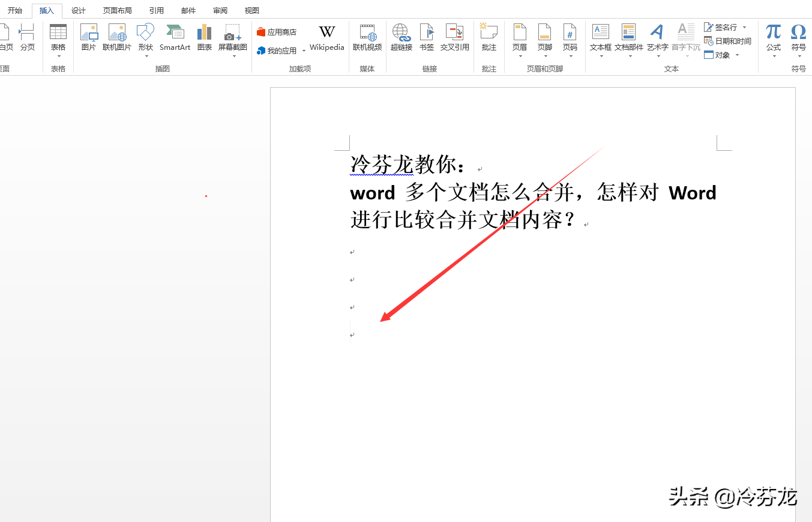Expand the 文档部件 dropdown arrow
Image resolution: width=812 pixels, height=522 pixels.
pyautogui.click(x=630, y=56)
